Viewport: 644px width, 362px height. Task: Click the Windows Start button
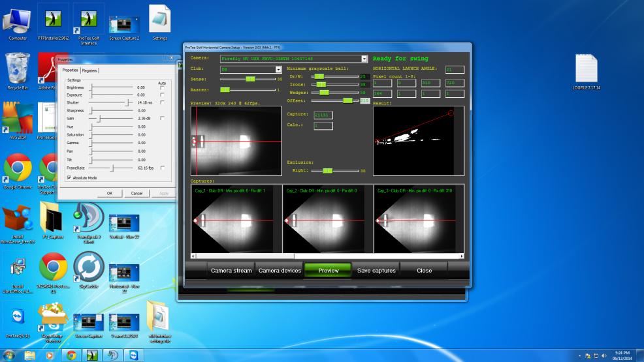click(x=8, y=355)
